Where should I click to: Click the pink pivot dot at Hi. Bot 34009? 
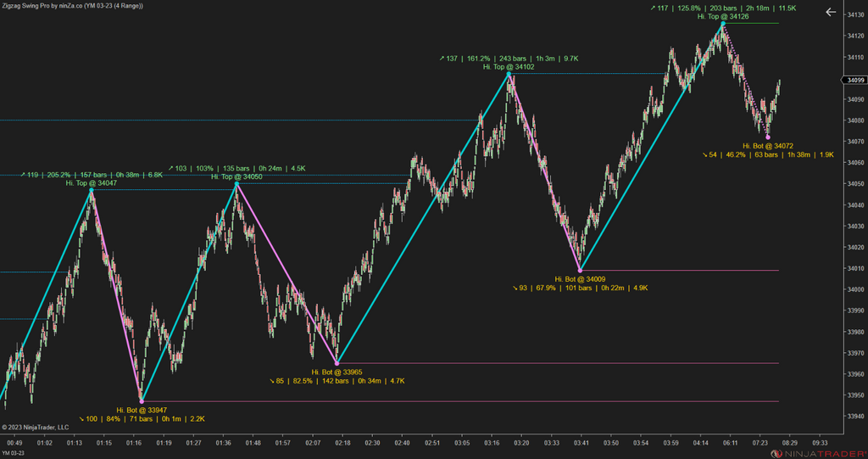[x=580, y=271]
